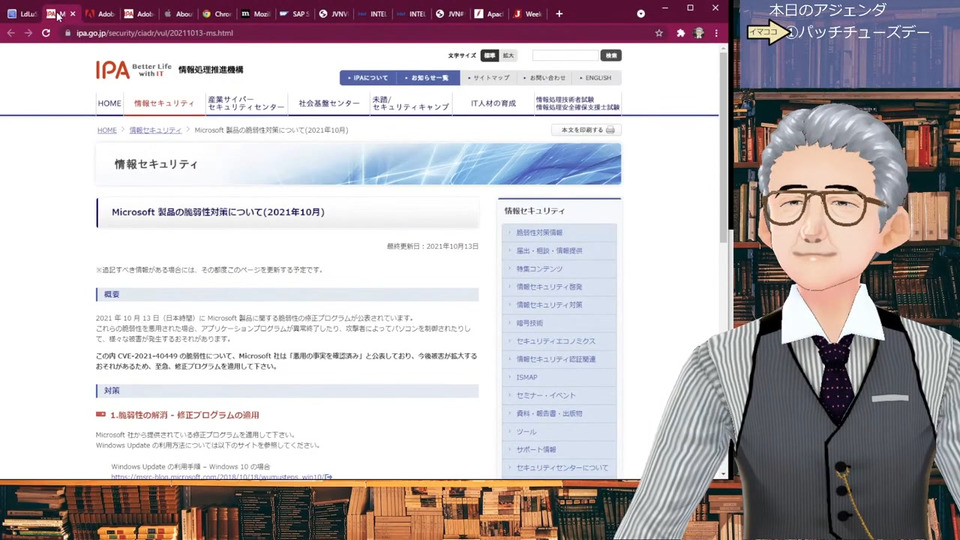Select the 最終更新日：2021年10月13日 text
The width and height of the screenshot is (960, 540).
click(432, 246)
